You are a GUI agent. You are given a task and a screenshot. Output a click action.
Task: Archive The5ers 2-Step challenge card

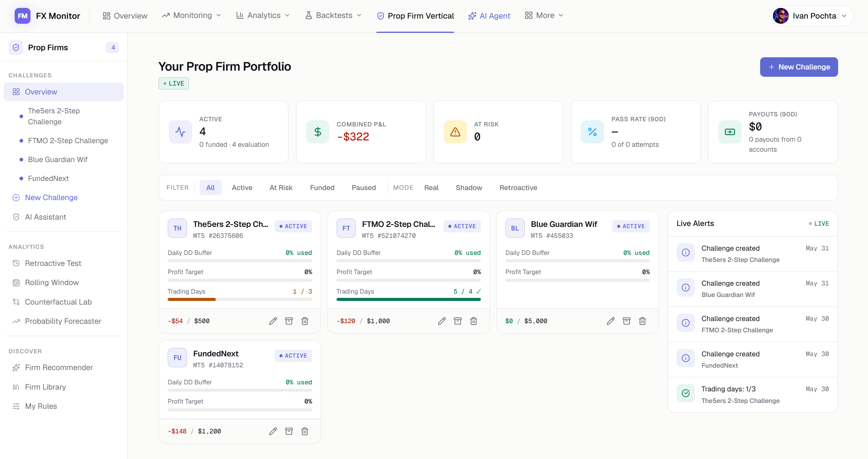coord(289,321)
